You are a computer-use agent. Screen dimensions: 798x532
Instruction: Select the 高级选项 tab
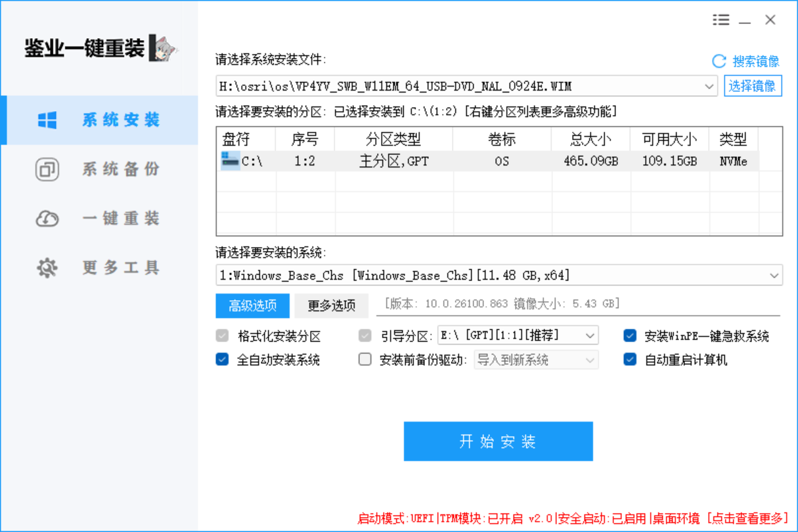click(x=252, y=305)
